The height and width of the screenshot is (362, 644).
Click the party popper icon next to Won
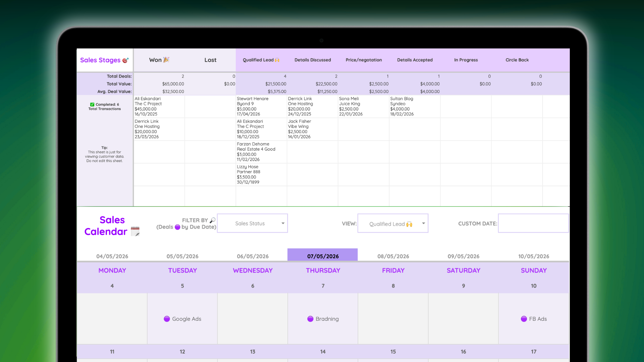click(x=166, y=60)
